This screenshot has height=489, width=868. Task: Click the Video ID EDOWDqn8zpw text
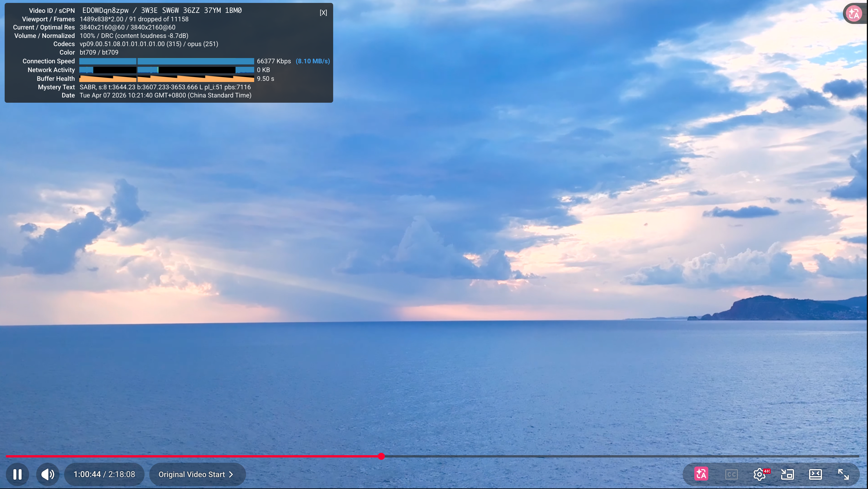(106, 11)
